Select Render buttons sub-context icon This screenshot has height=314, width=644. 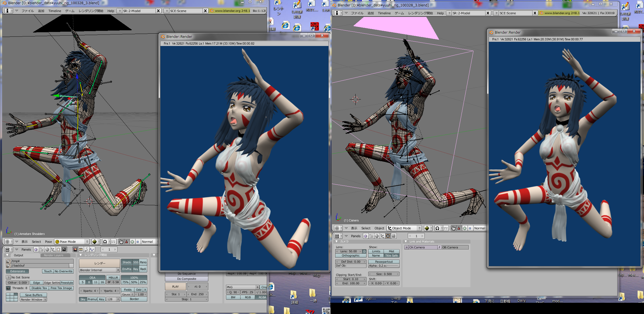click(75, 250)
